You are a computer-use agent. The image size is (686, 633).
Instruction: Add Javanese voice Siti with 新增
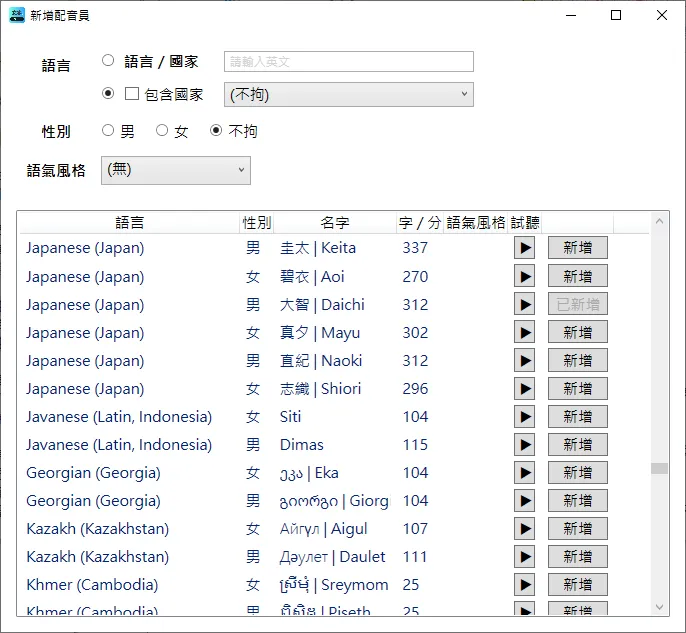pyautogui.click(x=578, y=416)
